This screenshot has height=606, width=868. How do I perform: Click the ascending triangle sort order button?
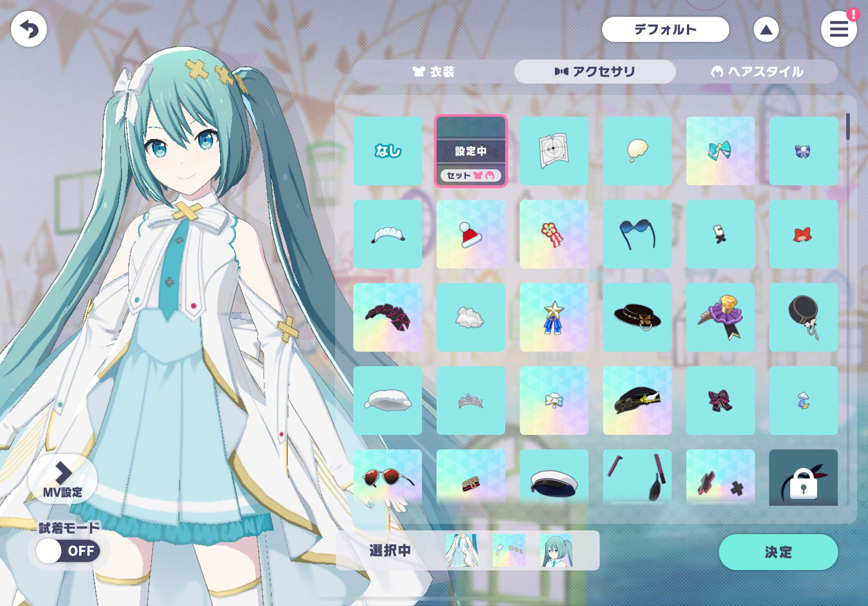[766, 29]
